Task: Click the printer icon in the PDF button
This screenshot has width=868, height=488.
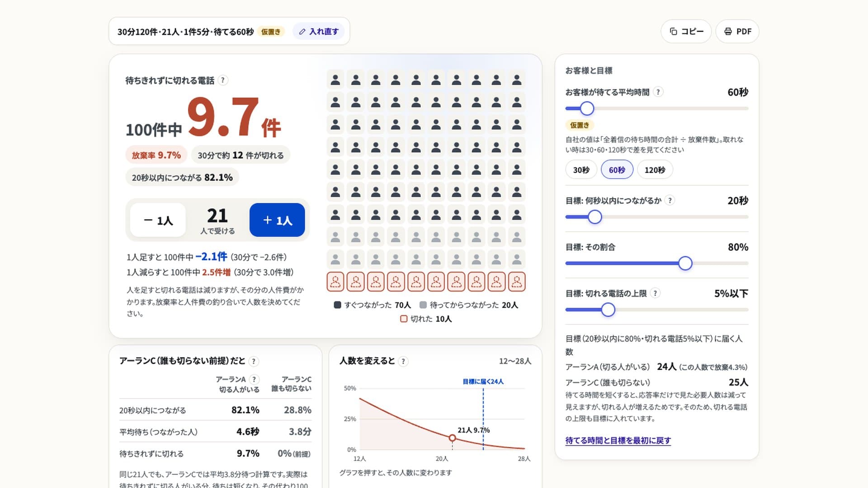Action: coord(728,31)
